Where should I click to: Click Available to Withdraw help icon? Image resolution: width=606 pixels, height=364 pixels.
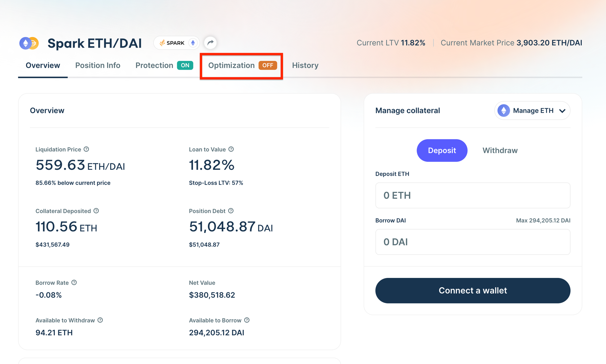tap(100, 320)
